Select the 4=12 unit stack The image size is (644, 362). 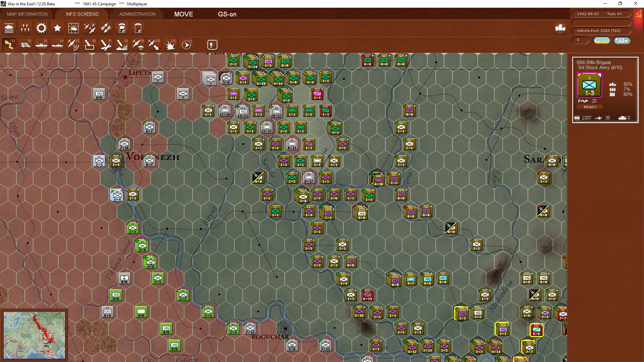point(411,347)
